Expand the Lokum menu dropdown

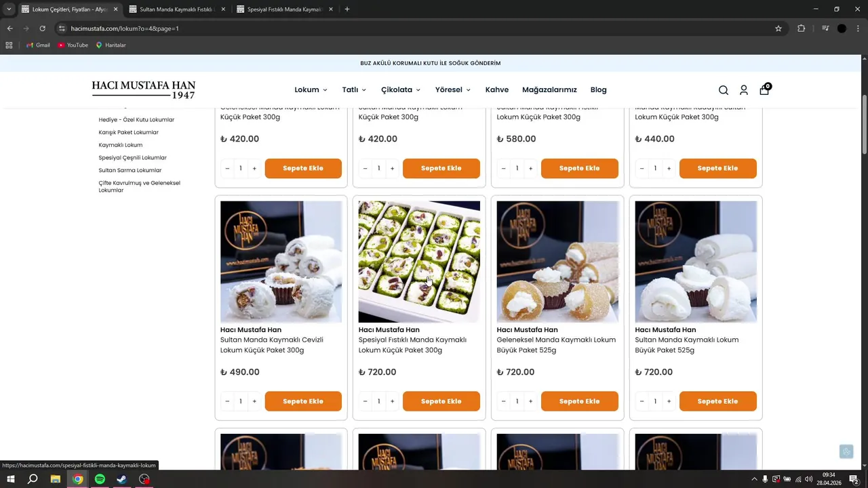[311, 89]
